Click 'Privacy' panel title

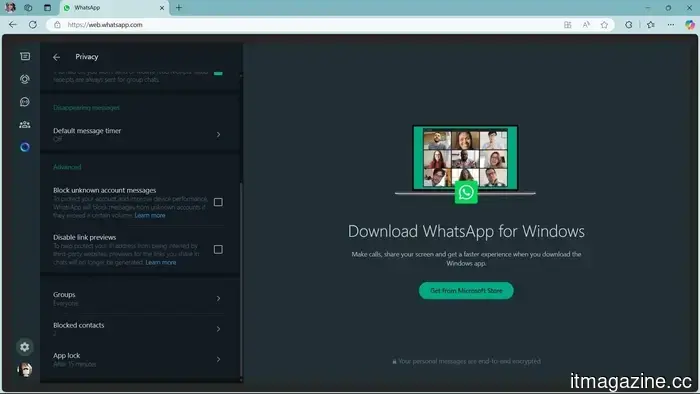coord(87,57)
